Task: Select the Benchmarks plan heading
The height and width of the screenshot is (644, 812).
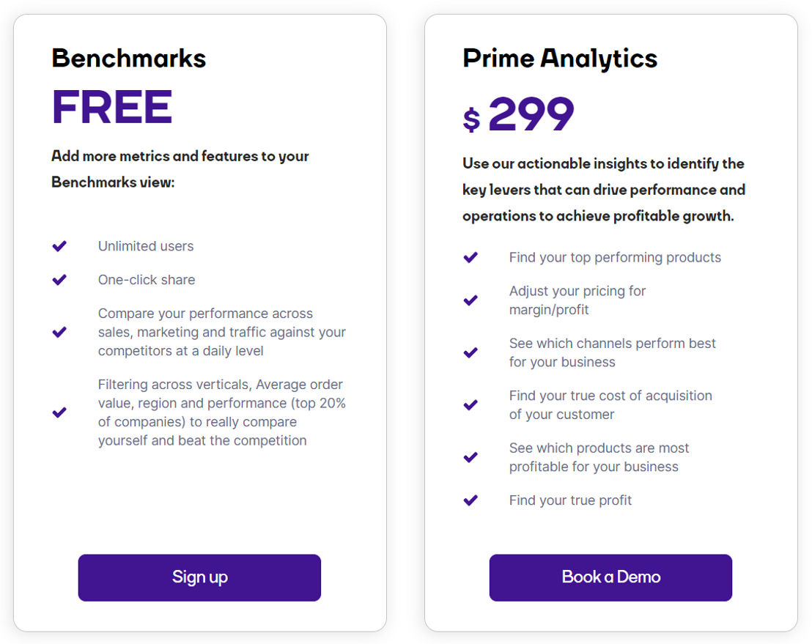Action: click(x=129, y=58)
